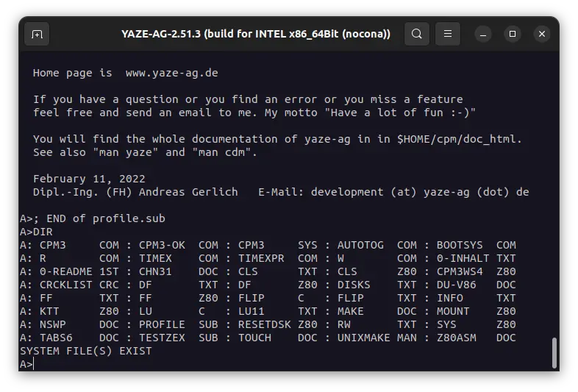Open the hamburger menu
The image size is (578, 392).
(x=448, y=34)
